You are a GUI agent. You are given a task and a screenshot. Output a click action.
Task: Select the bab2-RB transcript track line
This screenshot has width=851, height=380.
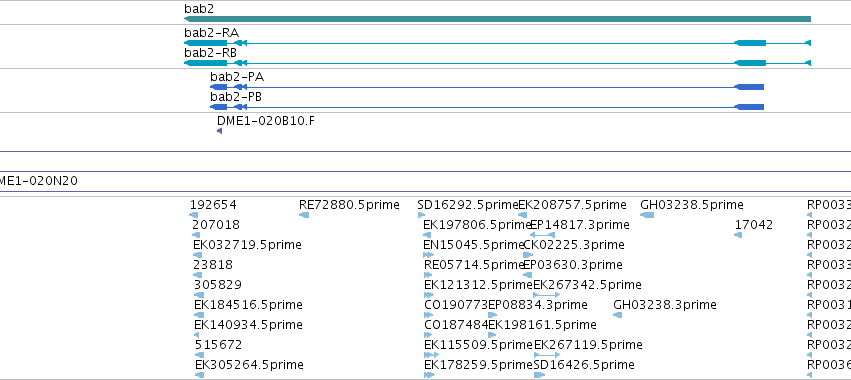tap(497, 64)
